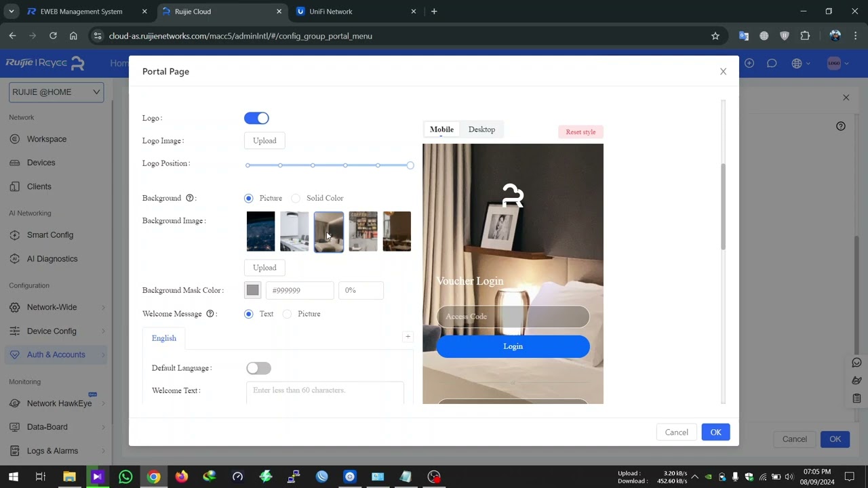The height and width of the screenshot is (488, 868).
Task: Confirm Portal Page with OK
Action: pyautogui.click(x=715, y=432)
